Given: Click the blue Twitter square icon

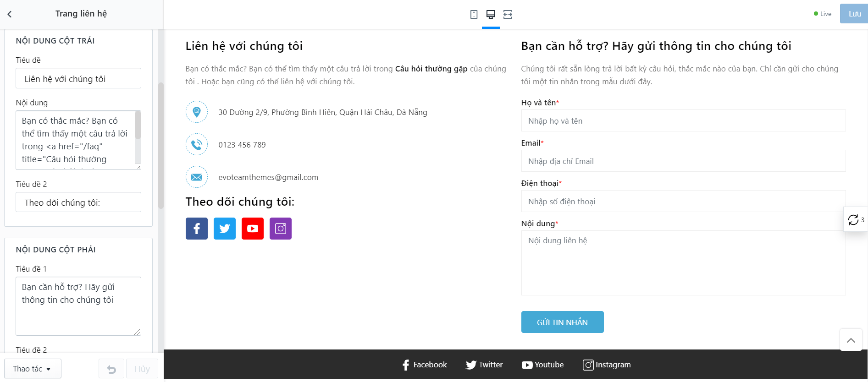Looking at the screenshot, I should 225,229.
